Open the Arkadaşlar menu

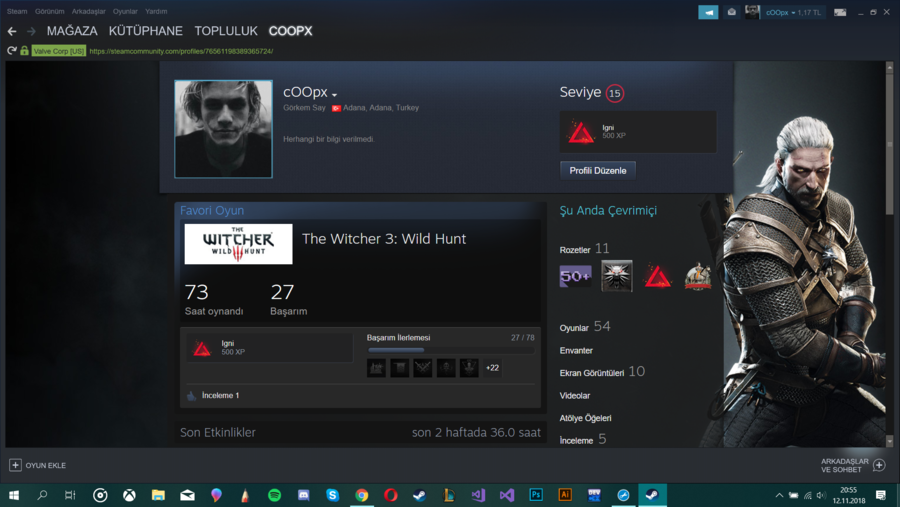[88, 11]
